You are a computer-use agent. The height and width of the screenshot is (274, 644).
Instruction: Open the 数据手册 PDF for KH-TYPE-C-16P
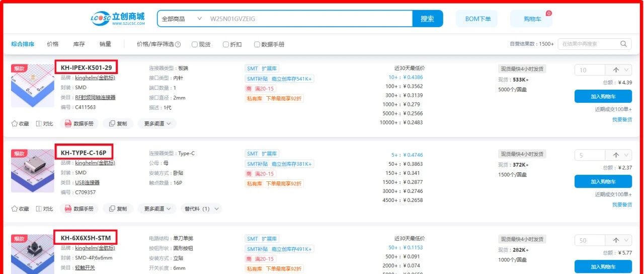(x=79, y=209)
